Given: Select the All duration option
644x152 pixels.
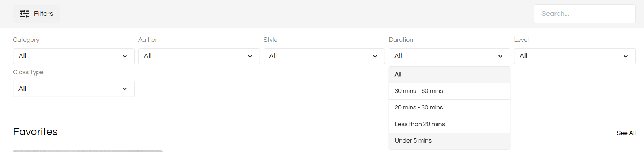Looking at the screenshot, I should pyautogui.click(x=449, y=75).
